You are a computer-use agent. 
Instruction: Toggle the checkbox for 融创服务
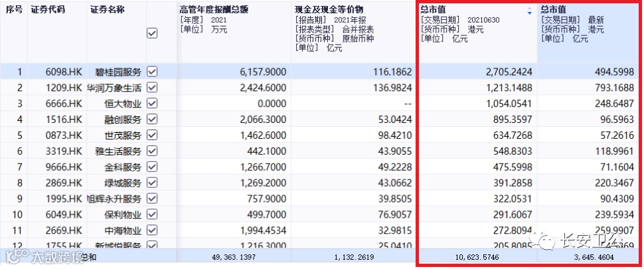tap(152, 120)
